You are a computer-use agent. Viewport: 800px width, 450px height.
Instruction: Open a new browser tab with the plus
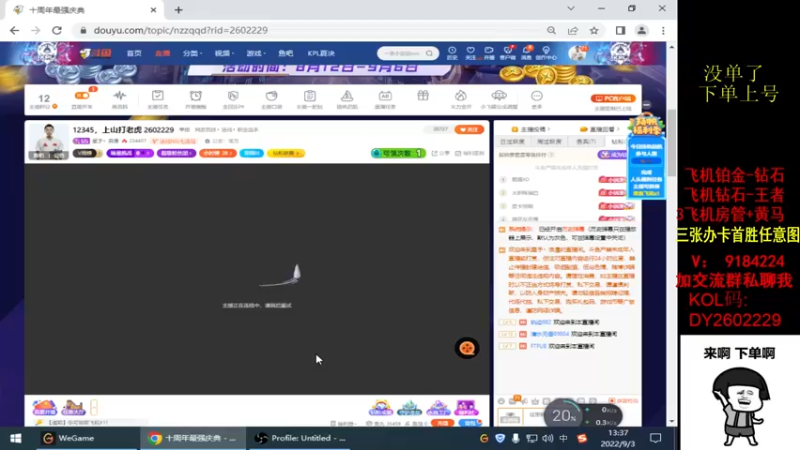(x=179, y=10)
